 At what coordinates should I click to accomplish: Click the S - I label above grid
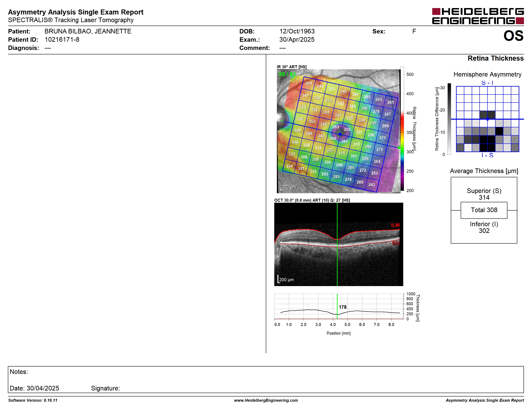point(487,83)
